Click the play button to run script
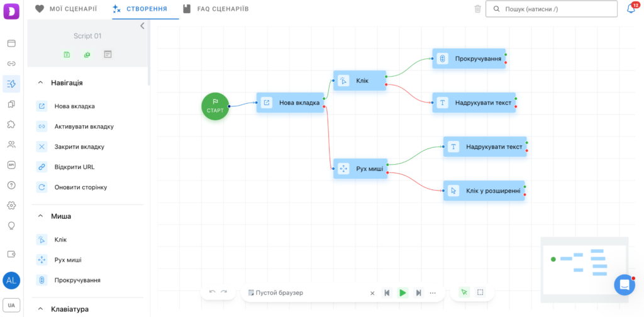This screenshot has width=644, height=317. 403,292
